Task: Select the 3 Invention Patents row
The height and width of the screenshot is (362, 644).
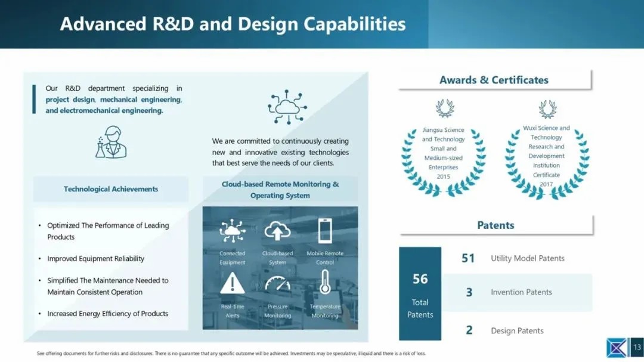Action: [517, 292]
